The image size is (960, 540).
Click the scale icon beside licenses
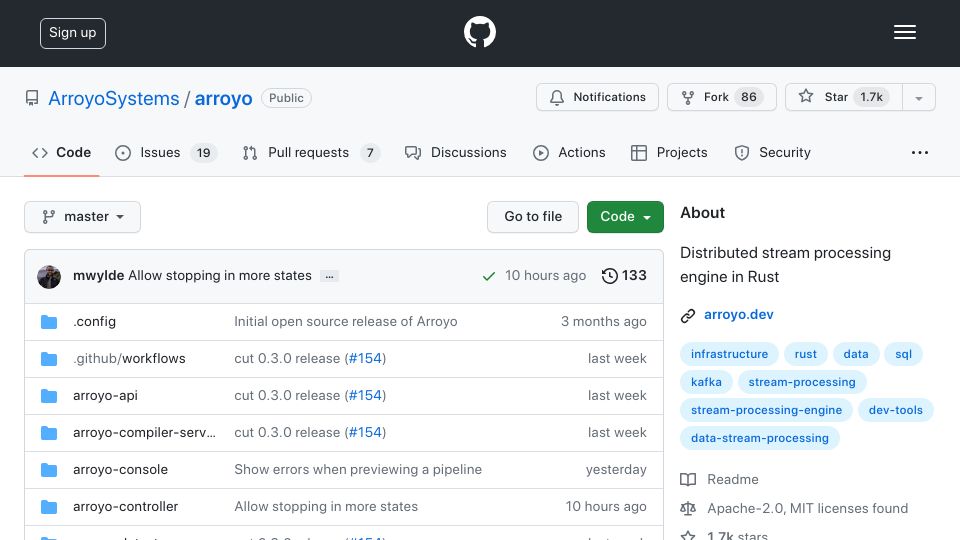(x=688, y=508)
